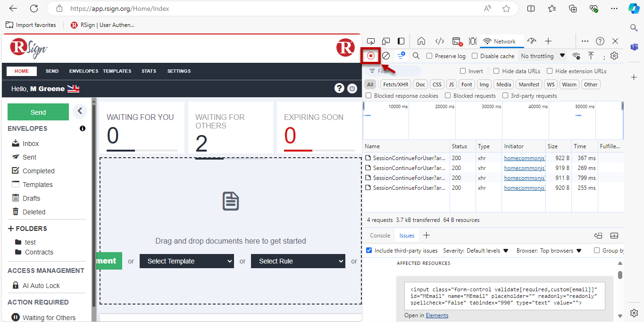Open No throttling dropdown
Screen dimensions: 644x322
[543, 56]
